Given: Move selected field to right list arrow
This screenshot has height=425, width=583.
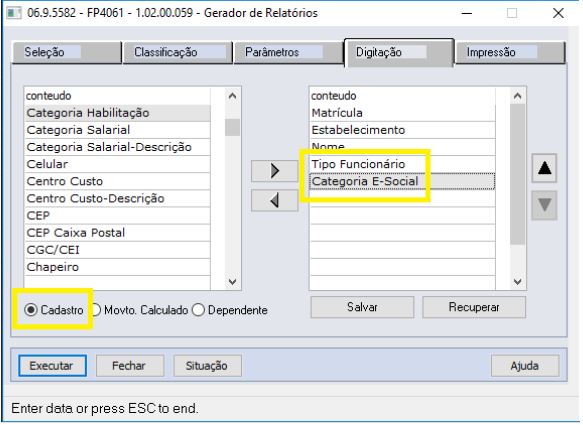Looking at the screenshot, I should point(274,171).
